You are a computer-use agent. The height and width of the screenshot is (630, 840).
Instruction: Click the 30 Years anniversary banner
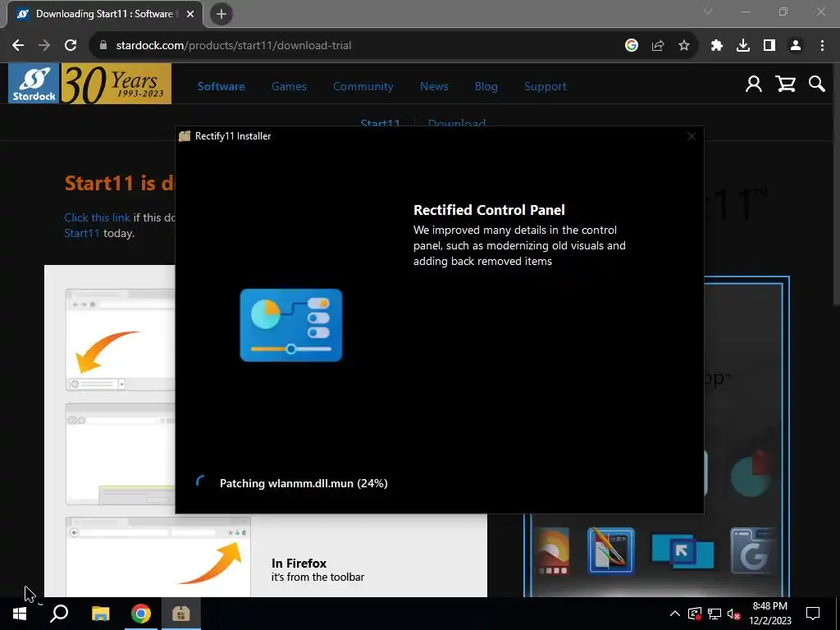tap(116, 84)
